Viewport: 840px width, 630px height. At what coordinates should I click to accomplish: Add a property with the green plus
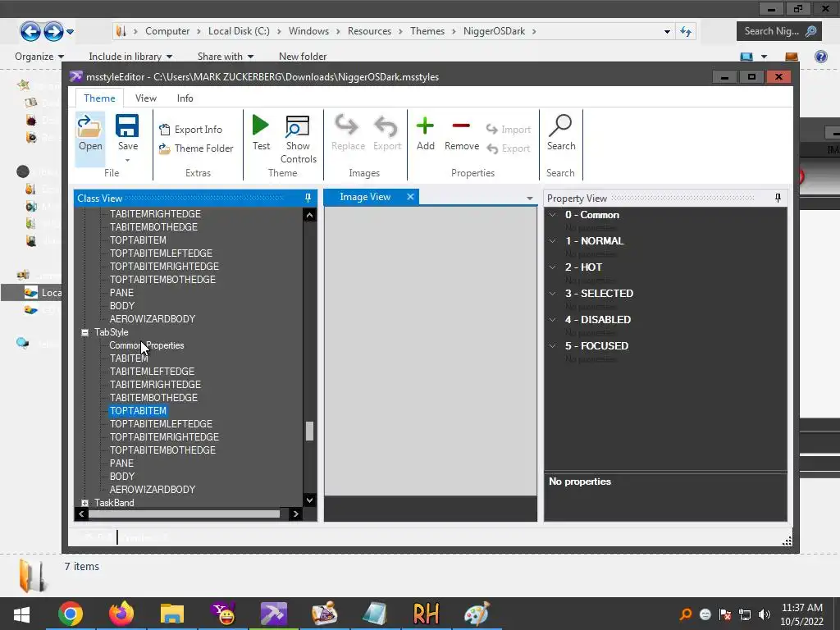coord(426,126)
